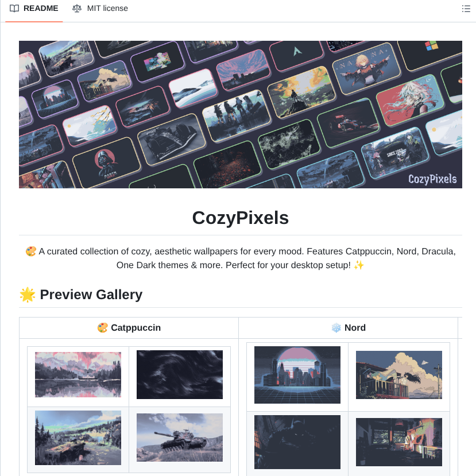Click the scales icon beside MIT license
Image resolution: width=476 pixels, height=476 pixels.
(x=77, y=9)
